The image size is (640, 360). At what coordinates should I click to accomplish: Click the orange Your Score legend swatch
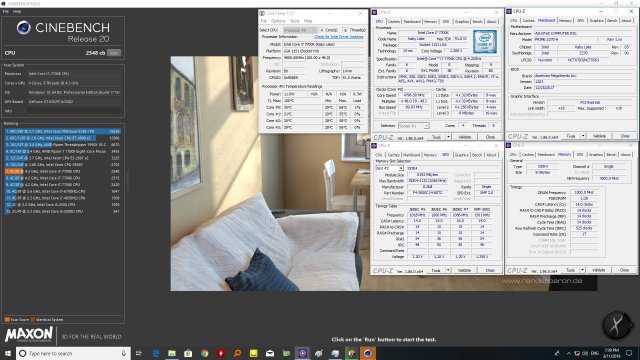pyautogui.click(x=7, y=320)
